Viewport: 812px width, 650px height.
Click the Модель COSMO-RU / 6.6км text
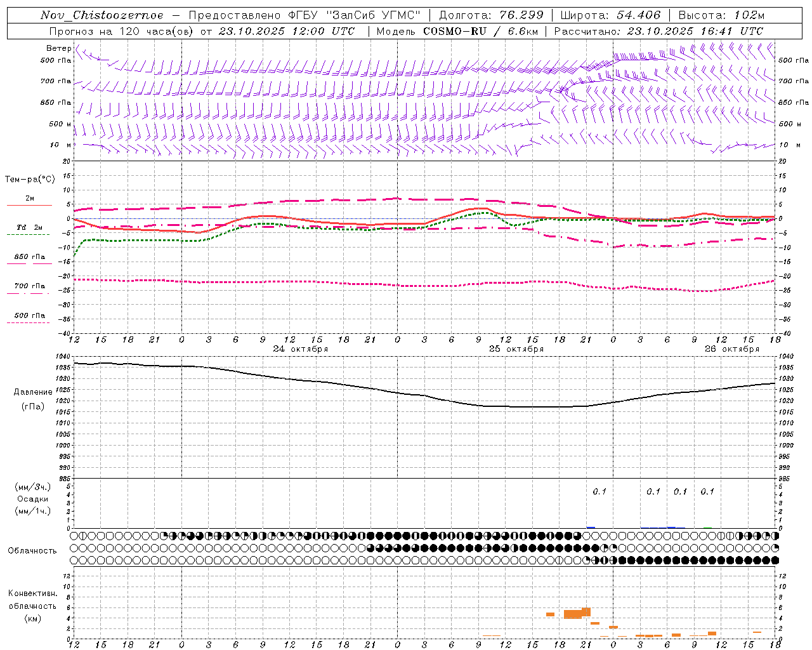tap(457, 31)
